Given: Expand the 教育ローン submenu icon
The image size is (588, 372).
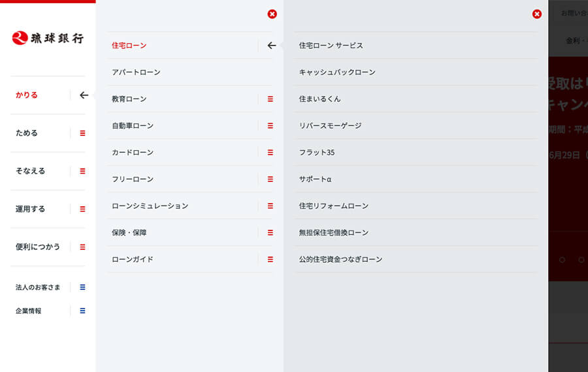Looking at the screenshot, I should coord(270,99).
